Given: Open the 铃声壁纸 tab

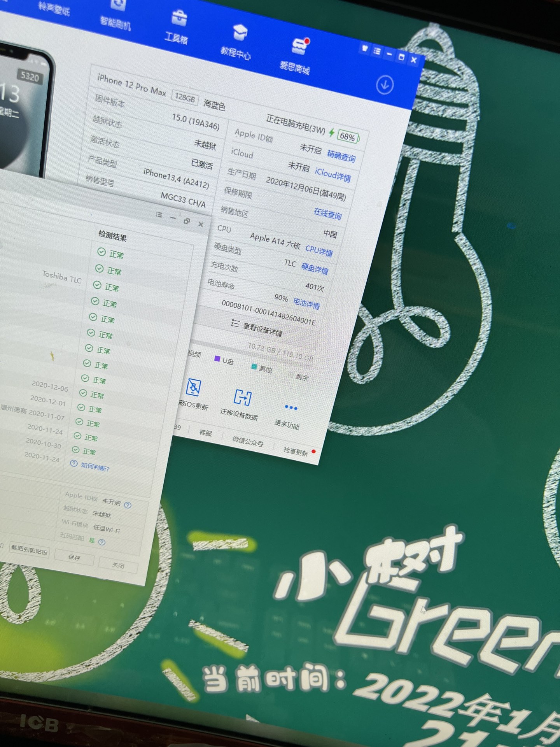Looking at the screenshot, I should click(54, 8).
